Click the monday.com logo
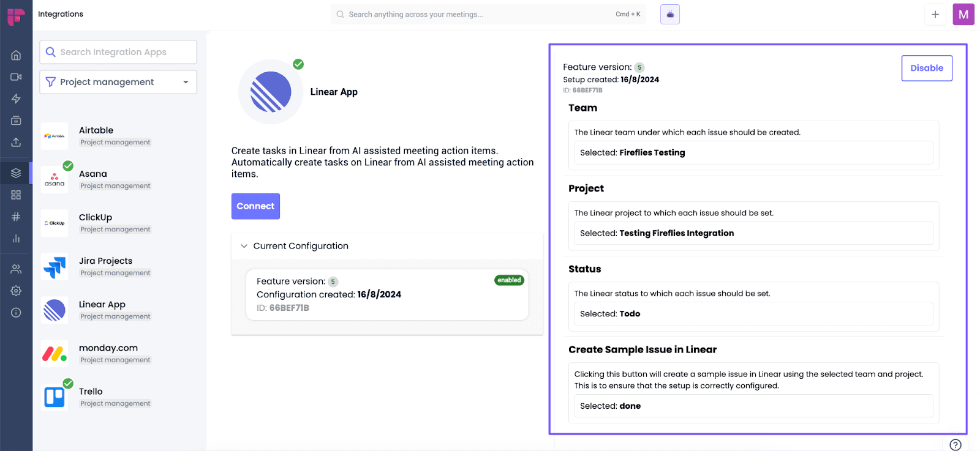Screen dimensions: 980x451 (55, 354)
